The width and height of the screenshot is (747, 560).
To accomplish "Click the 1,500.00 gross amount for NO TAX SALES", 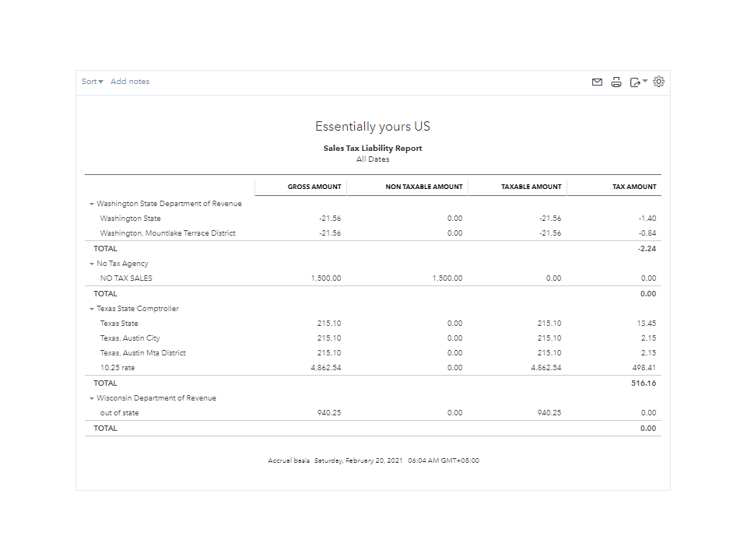I will click(x=325, y=278).
